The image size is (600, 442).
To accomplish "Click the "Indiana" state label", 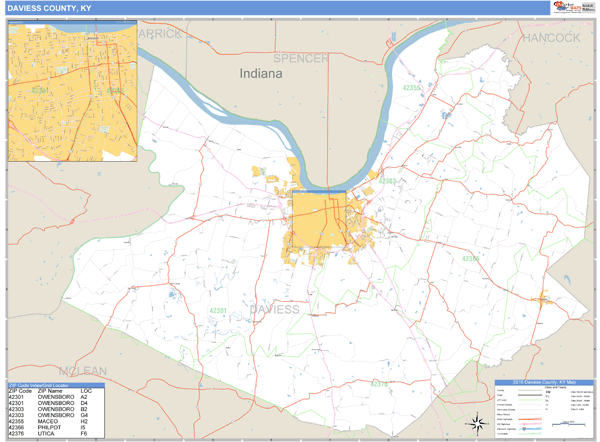I will click(261, 73).
